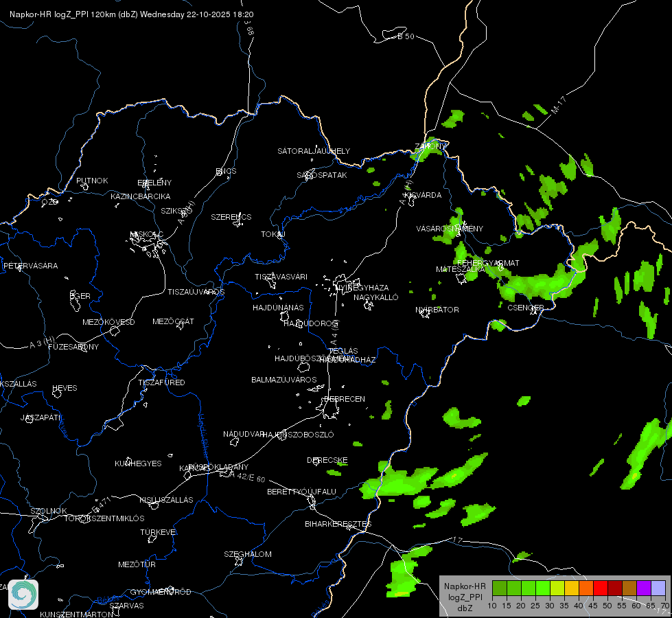Click the PUTNOK town label

pos(92,181)
